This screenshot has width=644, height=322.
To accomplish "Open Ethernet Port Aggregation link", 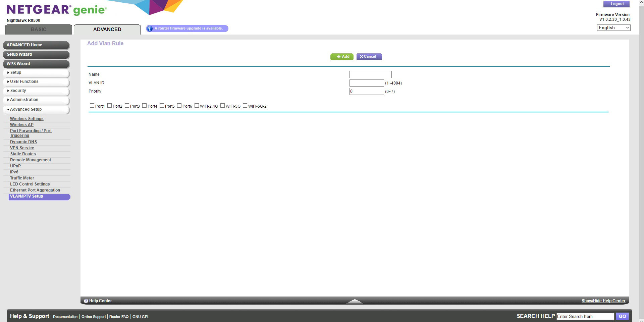I will click(x=35, y=190).
